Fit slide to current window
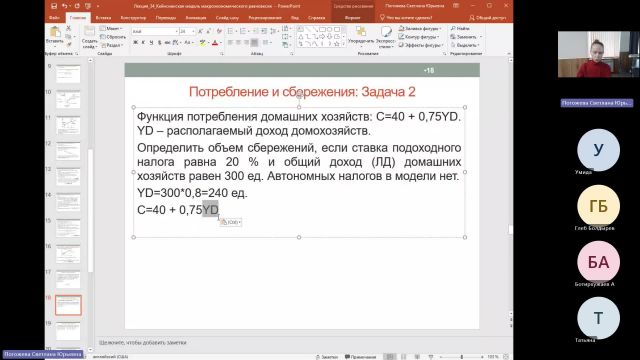The height and width of the screenshot is (360, 640). click(506, 357)
